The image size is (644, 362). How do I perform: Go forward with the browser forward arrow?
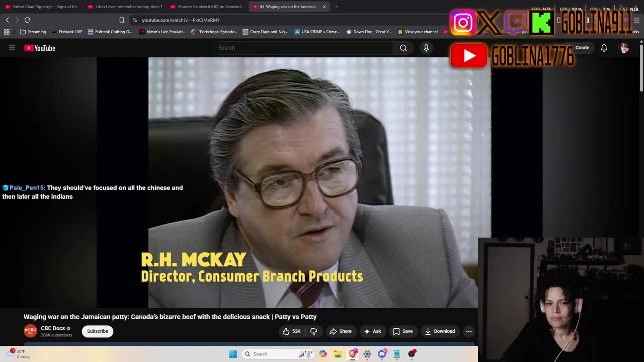pyautogui.click(x=17, y=20)
